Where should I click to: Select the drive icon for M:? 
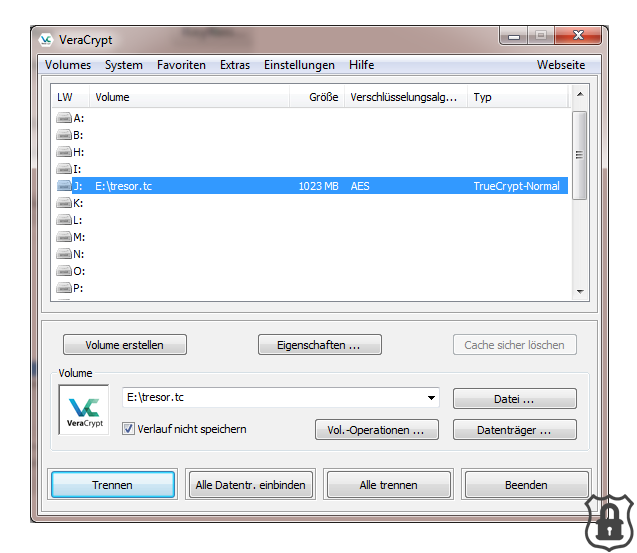coord(64,236)
